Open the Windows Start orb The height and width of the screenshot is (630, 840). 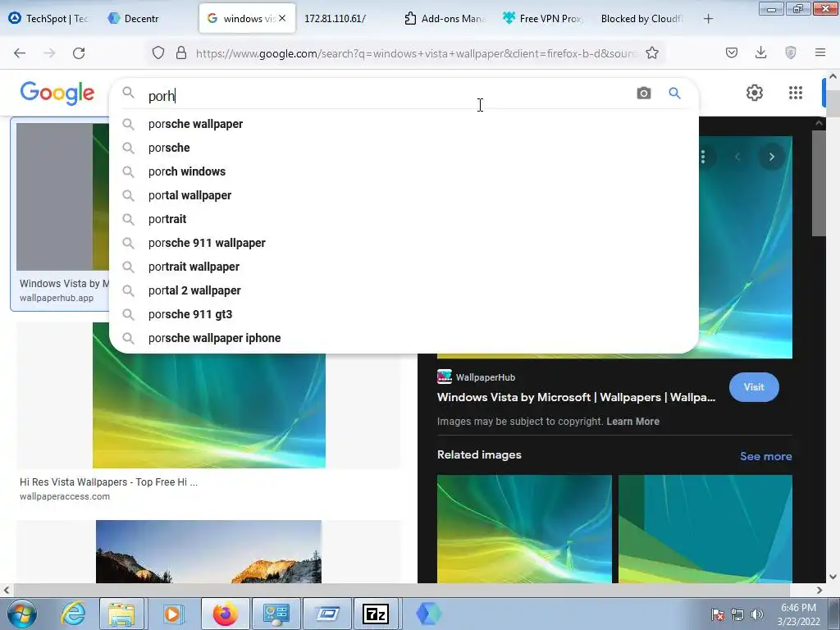point(22,614)
